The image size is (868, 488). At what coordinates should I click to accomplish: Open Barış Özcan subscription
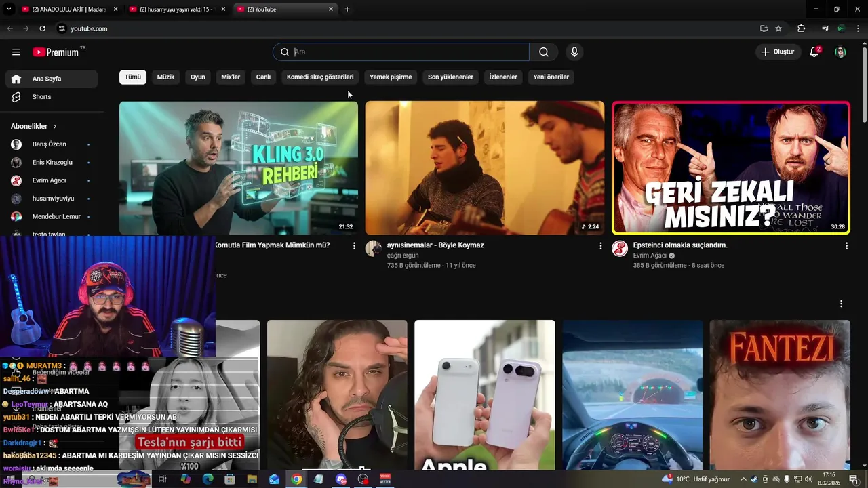52,144
